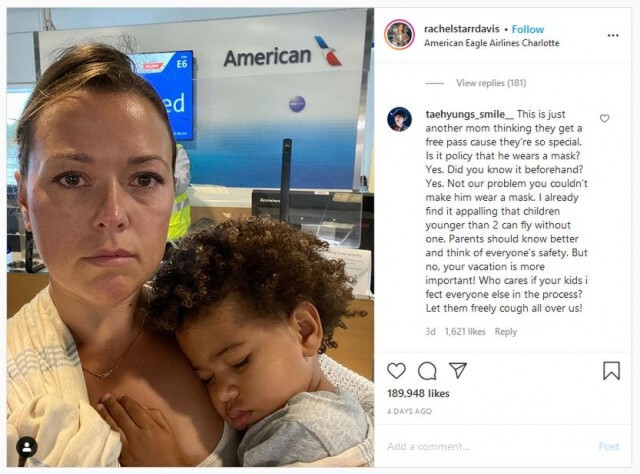
Task: Save post with bookmark icon
Action: coord(611,371)
